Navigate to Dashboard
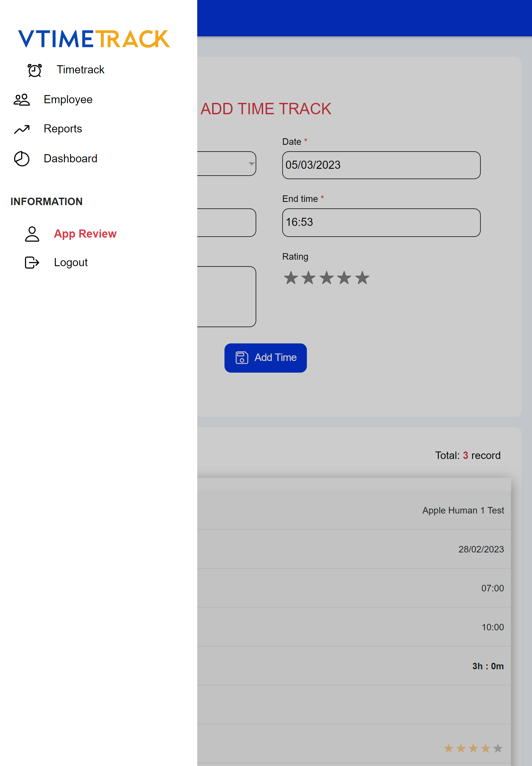The image size is (532, 766). coord(70,158)
